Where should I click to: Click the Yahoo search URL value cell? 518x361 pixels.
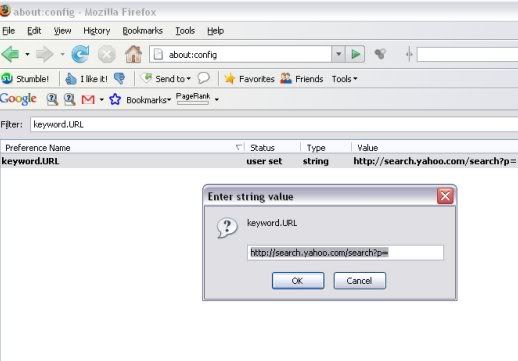tap(435, 161)
